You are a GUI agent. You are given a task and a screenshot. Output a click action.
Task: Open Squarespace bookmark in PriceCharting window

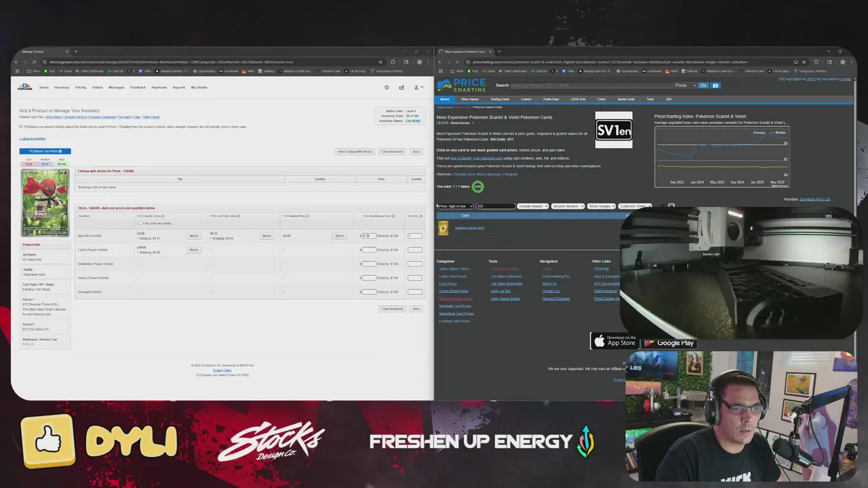(627, 70)
